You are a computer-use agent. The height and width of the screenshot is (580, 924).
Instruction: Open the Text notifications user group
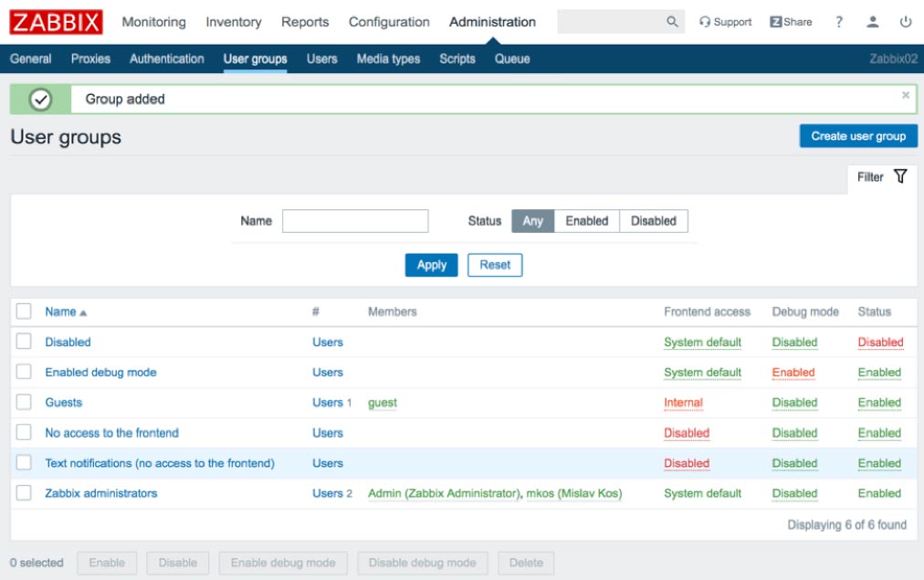[x=160, y=463]
